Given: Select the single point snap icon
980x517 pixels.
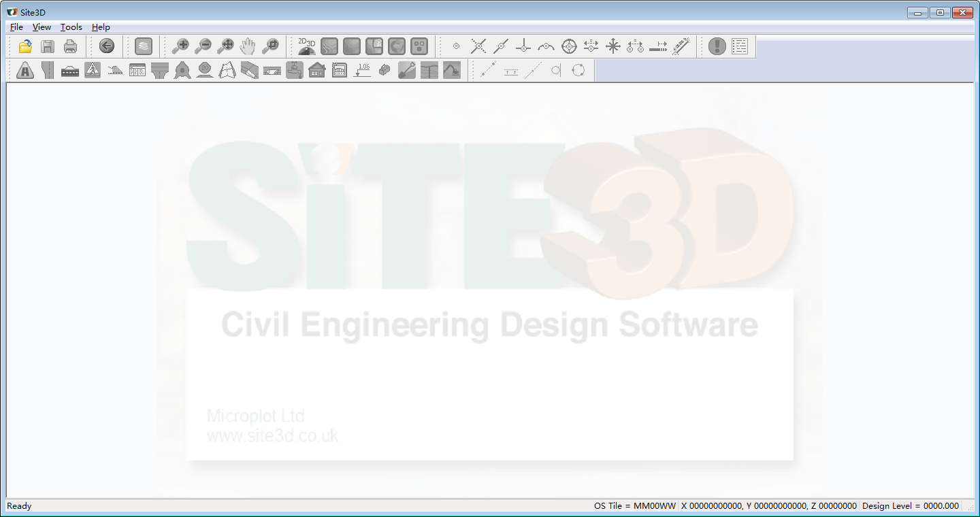Looking at the screenshot, I should point(456,46).
